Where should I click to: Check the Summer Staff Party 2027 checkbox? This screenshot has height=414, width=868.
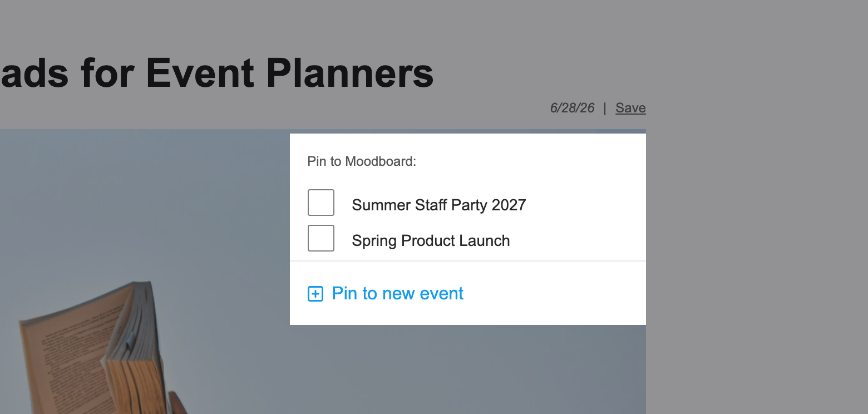pyautogui.click(x=321, y=203)
